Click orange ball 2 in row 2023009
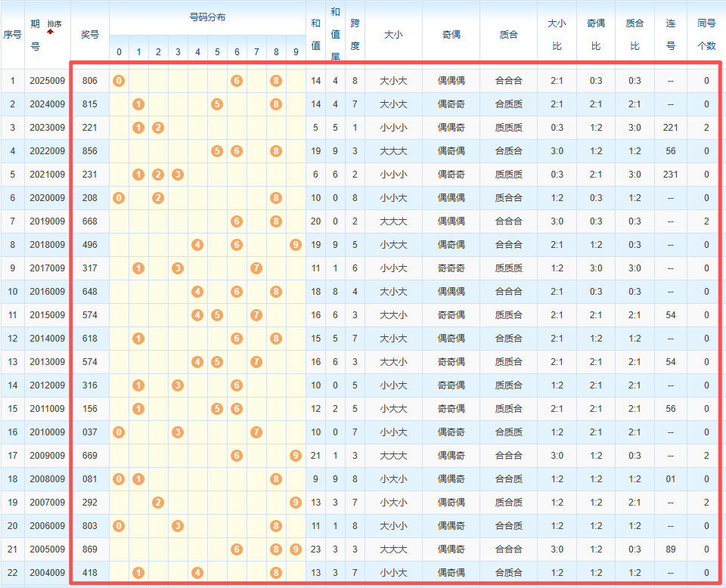The height and width of the screenshot is (588, 726). (x=158, y=128)
